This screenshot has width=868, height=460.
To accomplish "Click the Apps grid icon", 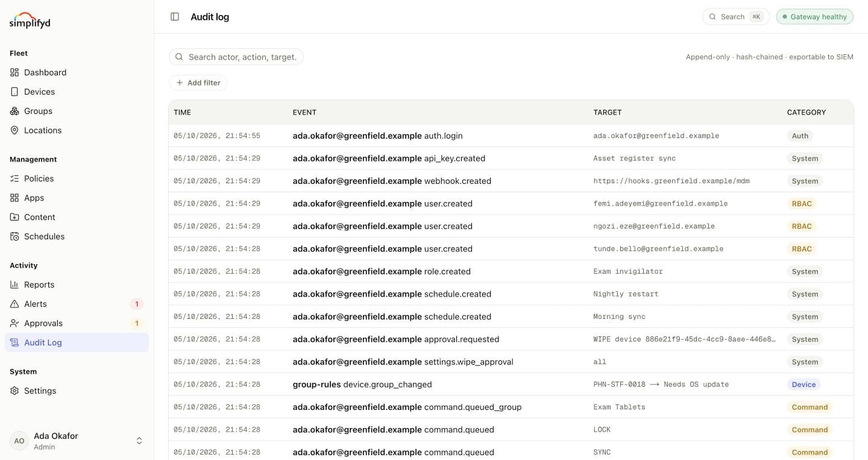I will 14,198.
